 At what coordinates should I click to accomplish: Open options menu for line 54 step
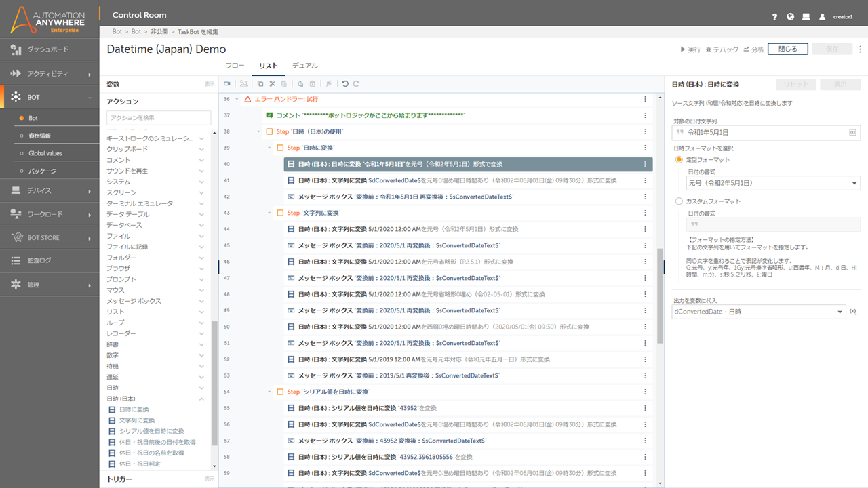(x=645, y=392)
